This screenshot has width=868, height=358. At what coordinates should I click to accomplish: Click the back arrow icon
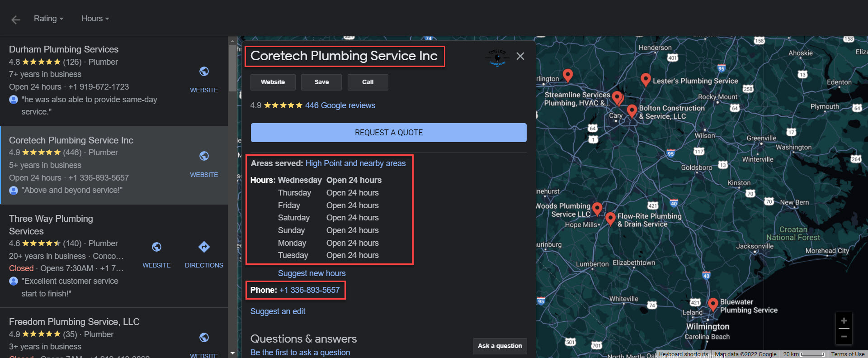(16, 19)
